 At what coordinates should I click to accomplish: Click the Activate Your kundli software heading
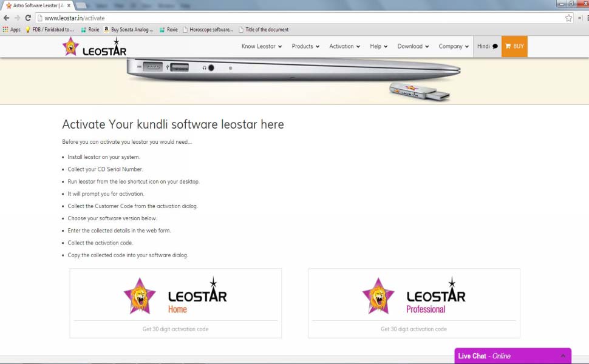click(173, 124)
